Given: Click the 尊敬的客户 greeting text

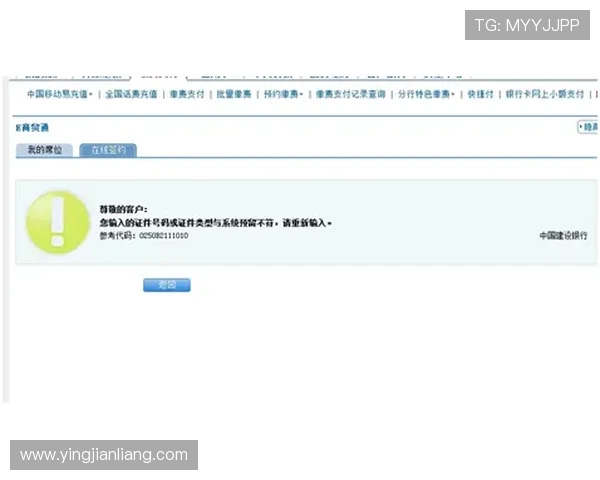Looking at the screenshot, I should pos(123,209).
